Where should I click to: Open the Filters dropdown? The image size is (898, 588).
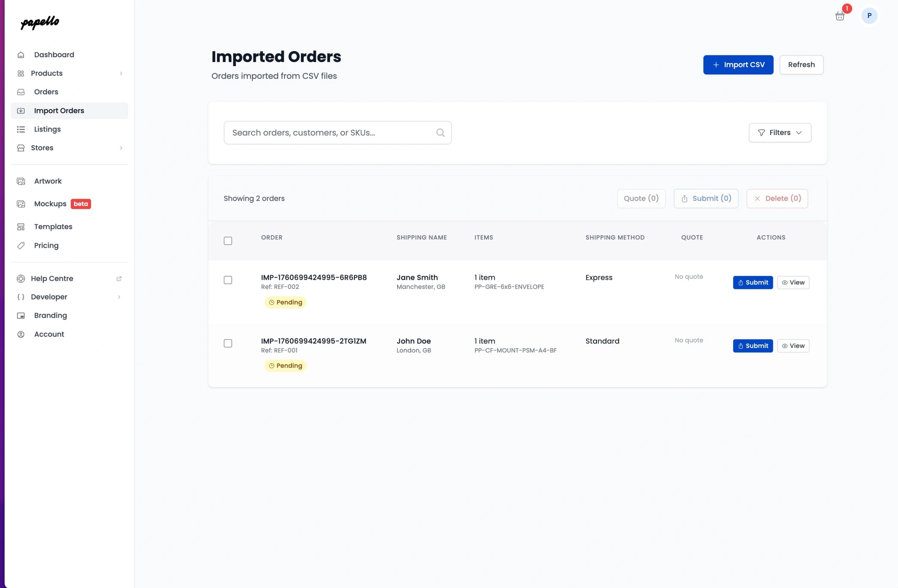(779, 133)
